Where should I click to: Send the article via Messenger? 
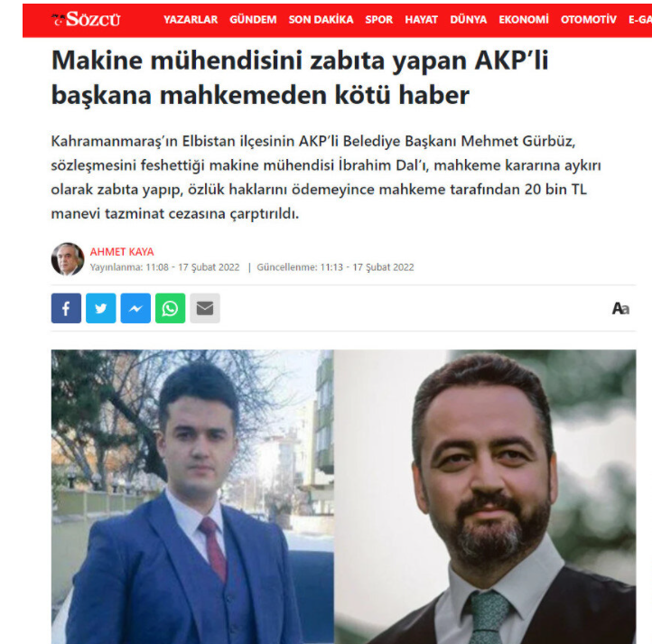[x=135, y=308]
